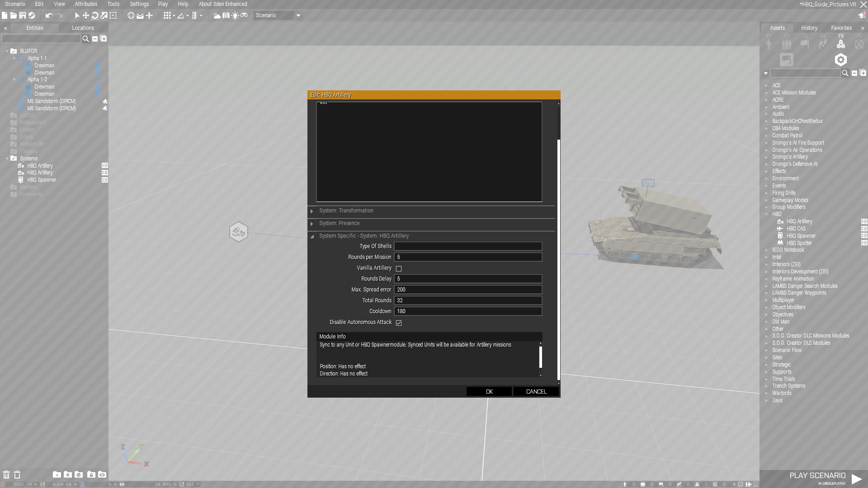Click into the Type Of Shells field
This screenshot has width=868, height=488.
tap(468, 246)
